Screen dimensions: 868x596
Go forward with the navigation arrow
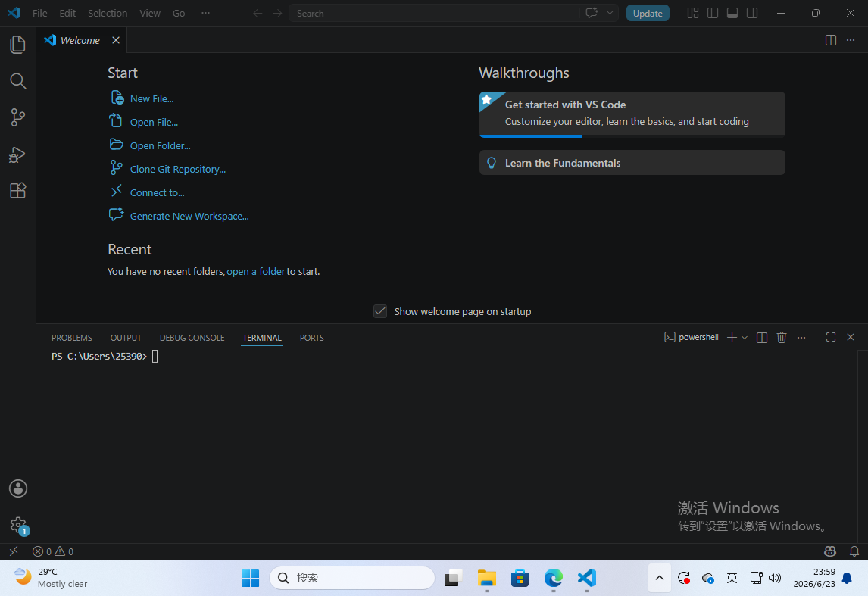[x=277, y=14]
